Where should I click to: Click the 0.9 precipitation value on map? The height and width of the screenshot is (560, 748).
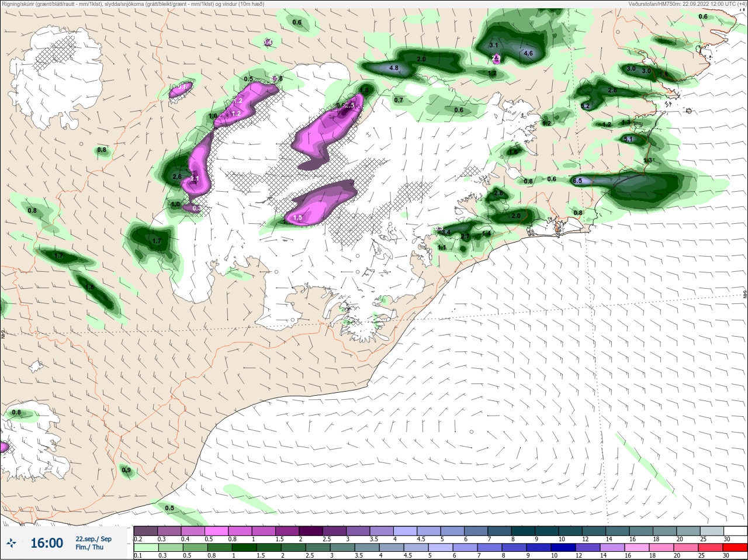[x=126, y=470]
